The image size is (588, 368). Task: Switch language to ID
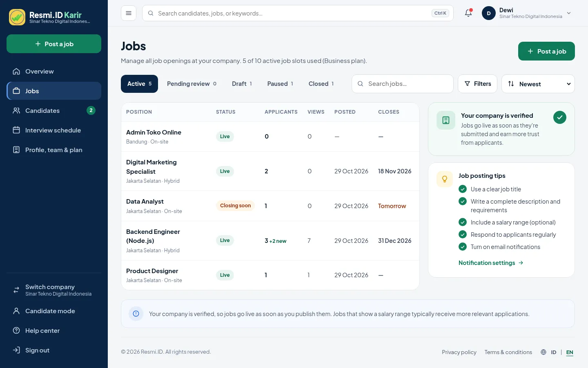(x=554, y=352)
